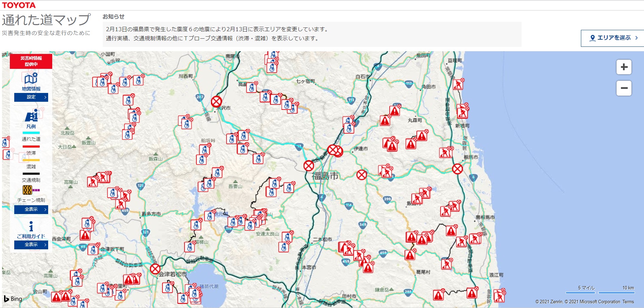Expand the 設定 map settings panel
Screen dimensions: 644x308
pyautogui.click(x=31, y=97)
